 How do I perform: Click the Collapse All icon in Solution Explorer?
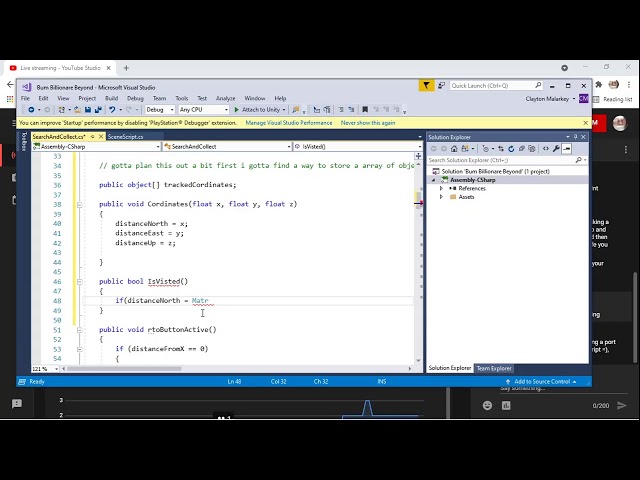coord(521,149)
